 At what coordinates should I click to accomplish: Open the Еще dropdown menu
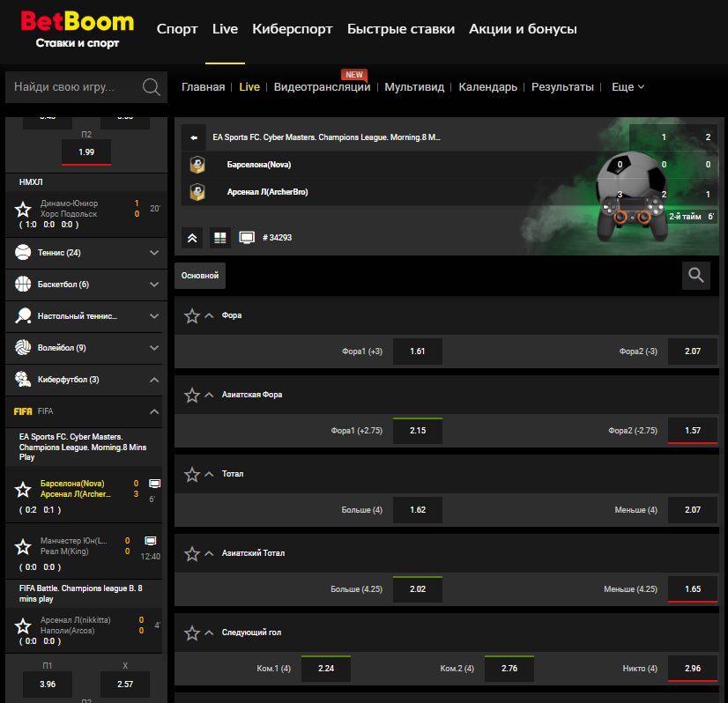tap(628, 86)
